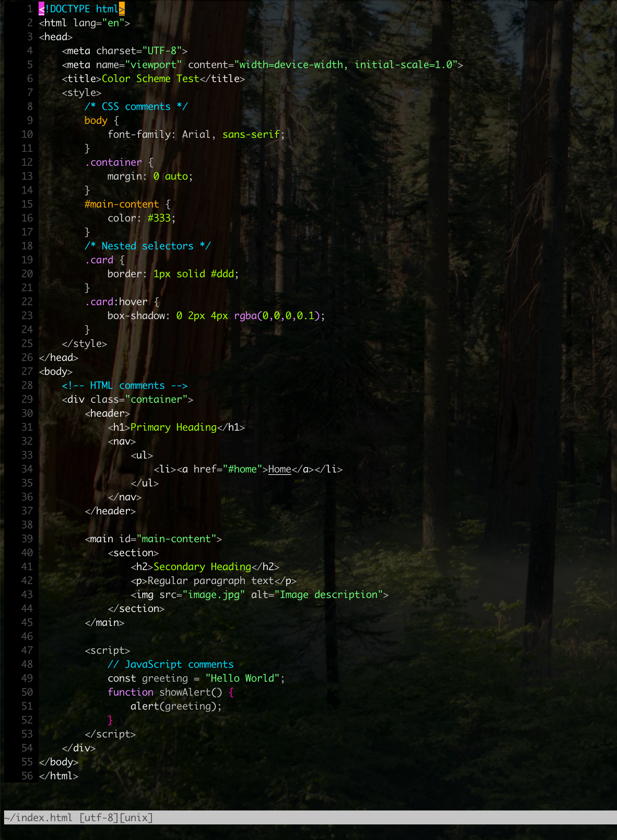The height and width of the screenshot is (840, 617).
Task: Click the "Hello World" string
Action: 242,678
